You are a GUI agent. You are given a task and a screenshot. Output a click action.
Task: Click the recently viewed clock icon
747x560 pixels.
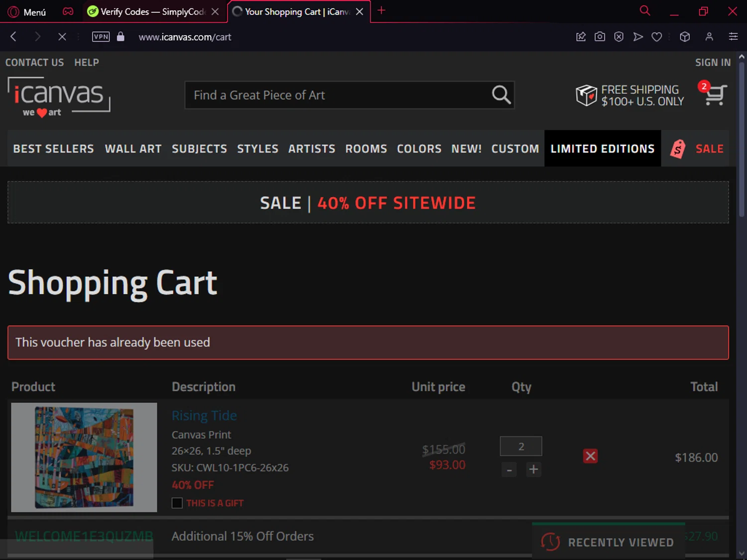[550, 542]
